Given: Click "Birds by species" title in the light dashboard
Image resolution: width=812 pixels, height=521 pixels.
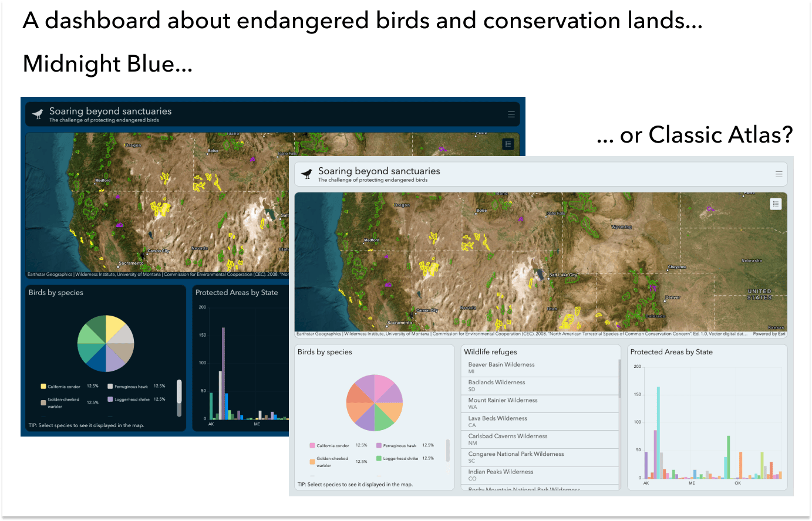Looking at the screenshot, I should (325, 352).
